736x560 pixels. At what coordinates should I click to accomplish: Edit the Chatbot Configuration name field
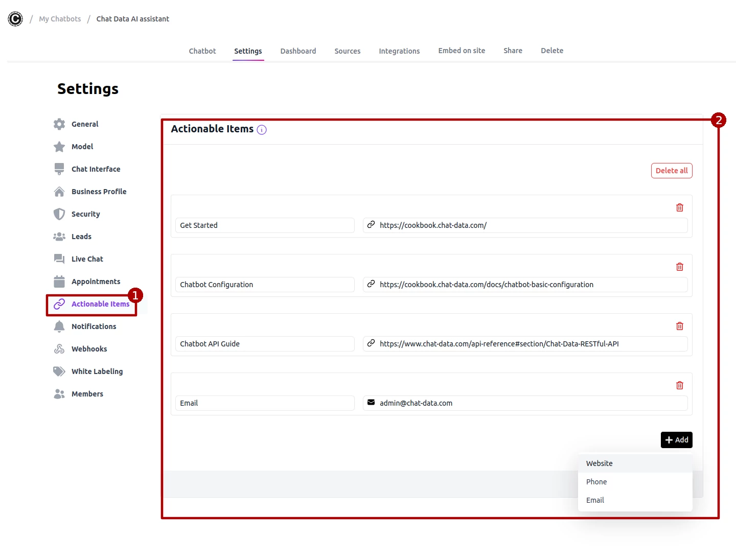(265, 285)
